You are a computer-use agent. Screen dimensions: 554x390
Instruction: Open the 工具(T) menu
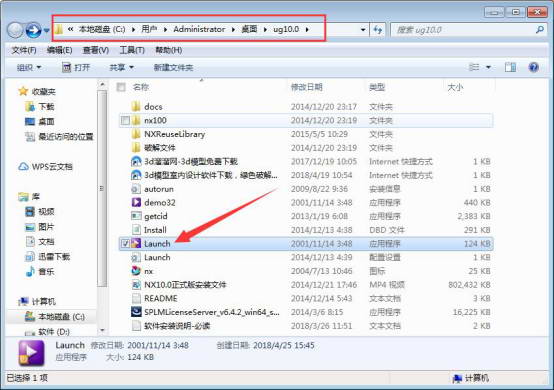[x=132, y=50]
